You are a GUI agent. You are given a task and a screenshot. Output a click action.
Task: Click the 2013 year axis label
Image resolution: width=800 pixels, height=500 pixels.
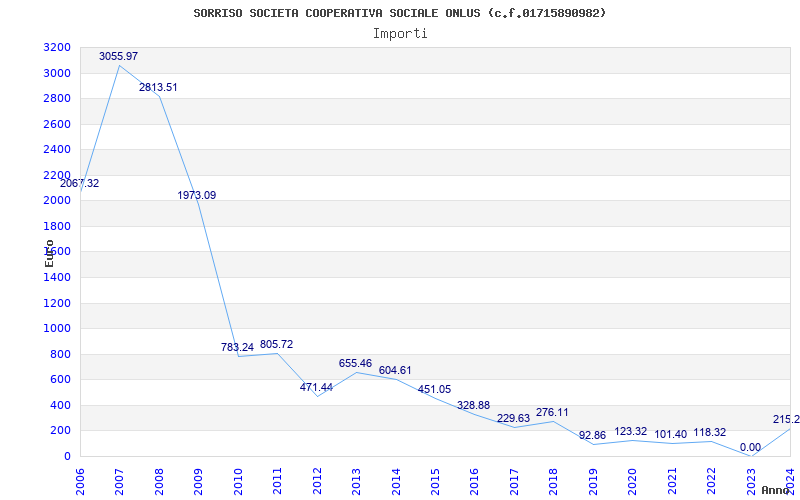[x=356, y=483]
